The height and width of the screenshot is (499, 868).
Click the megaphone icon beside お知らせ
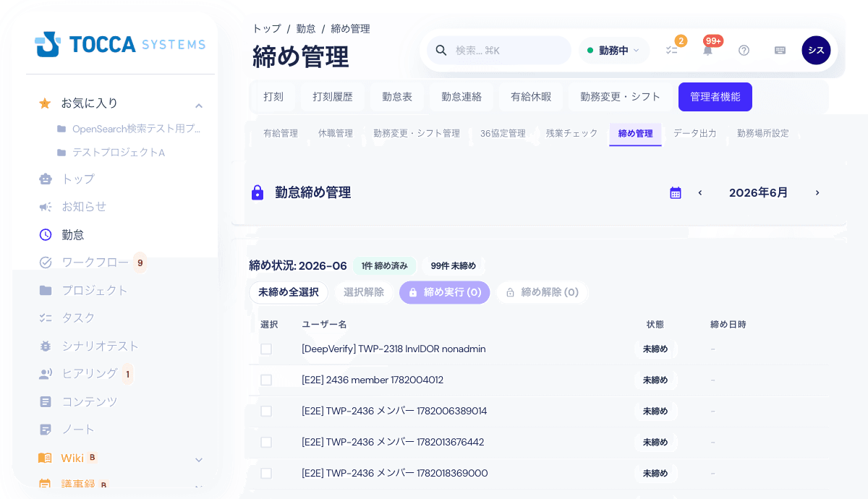pyautogui.click(x=46, y=207)
